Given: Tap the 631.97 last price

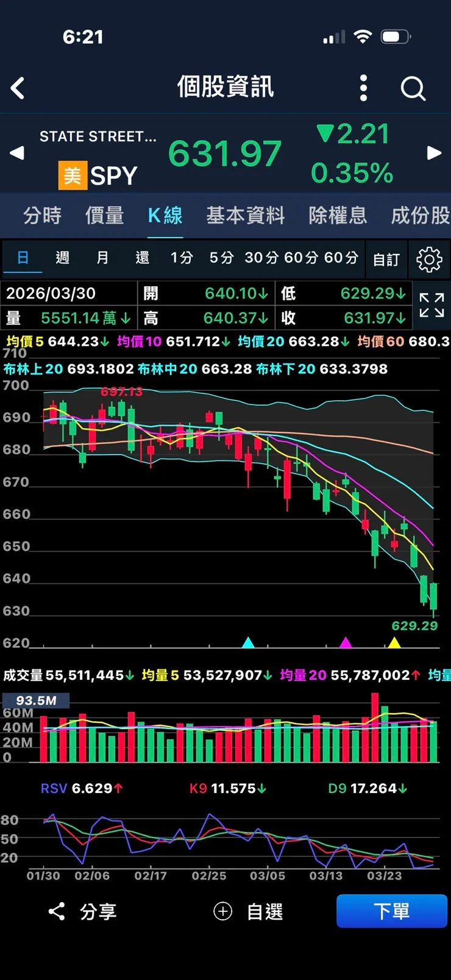Looking at the screenshot, I should (225, 153).
